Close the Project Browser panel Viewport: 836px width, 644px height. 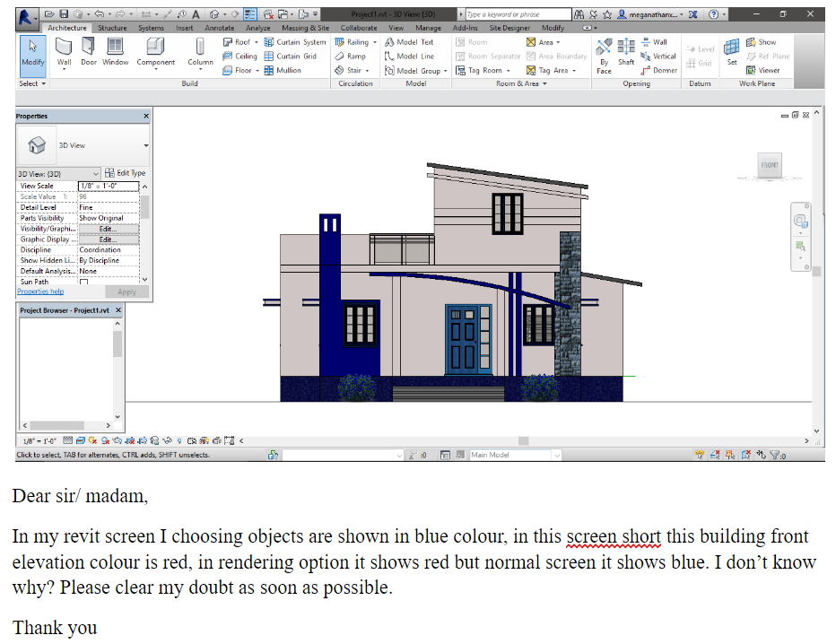tap(118, 310)
